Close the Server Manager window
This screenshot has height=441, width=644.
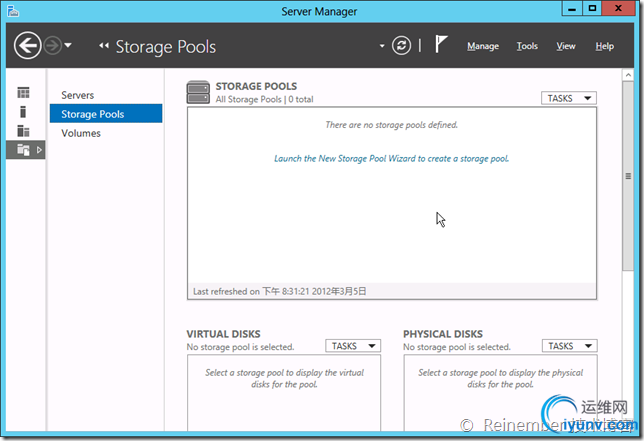click(619, 9)
